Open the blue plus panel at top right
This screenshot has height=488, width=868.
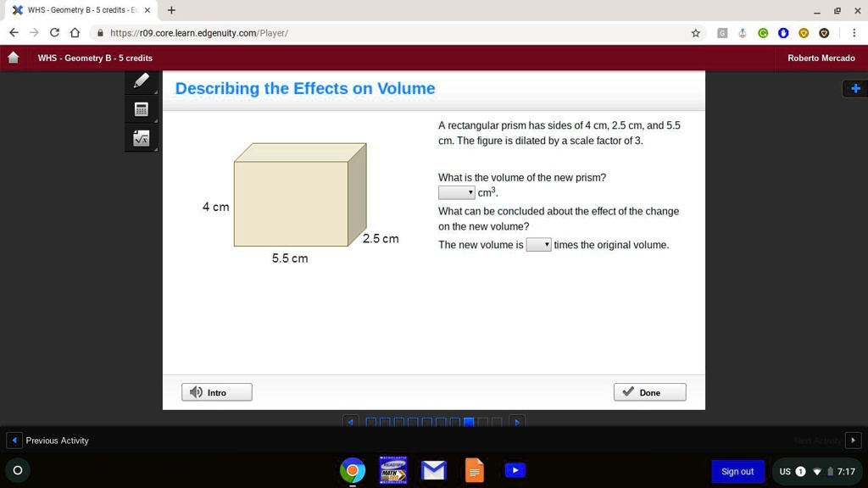854,88
